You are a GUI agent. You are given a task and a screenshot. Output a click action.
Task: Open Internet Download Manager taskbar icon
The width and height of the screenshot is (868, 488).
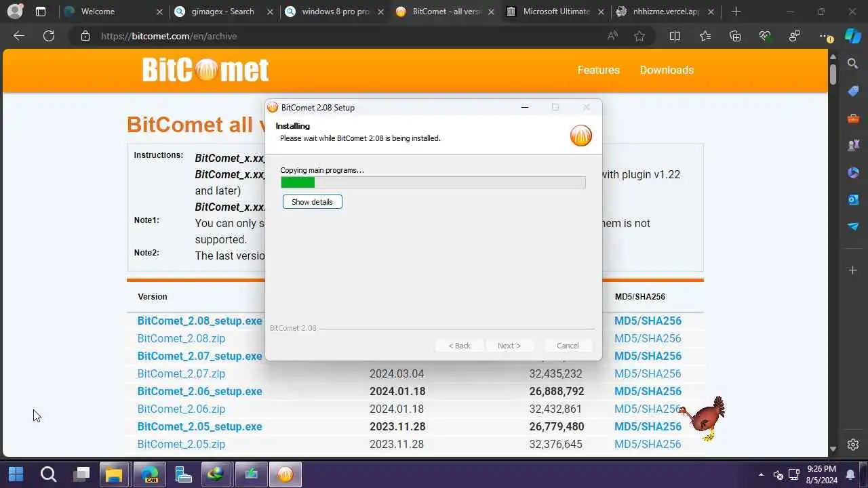coord(217,474)
